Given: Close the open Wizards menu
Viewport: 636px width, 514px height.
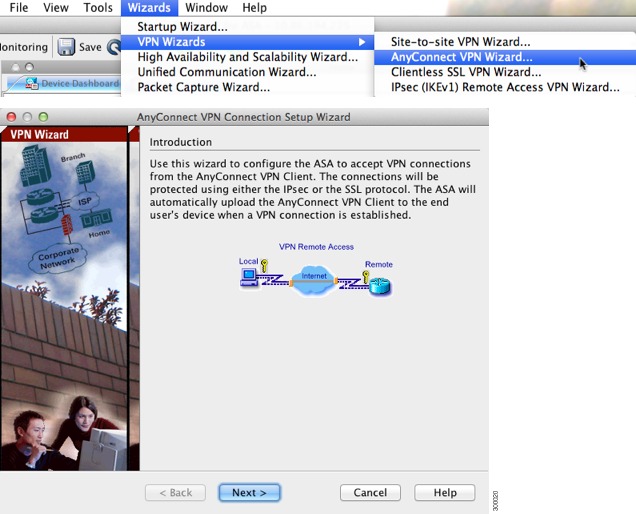Looking at the screenshot, I should pyautogui.click(x=149, y=7).
